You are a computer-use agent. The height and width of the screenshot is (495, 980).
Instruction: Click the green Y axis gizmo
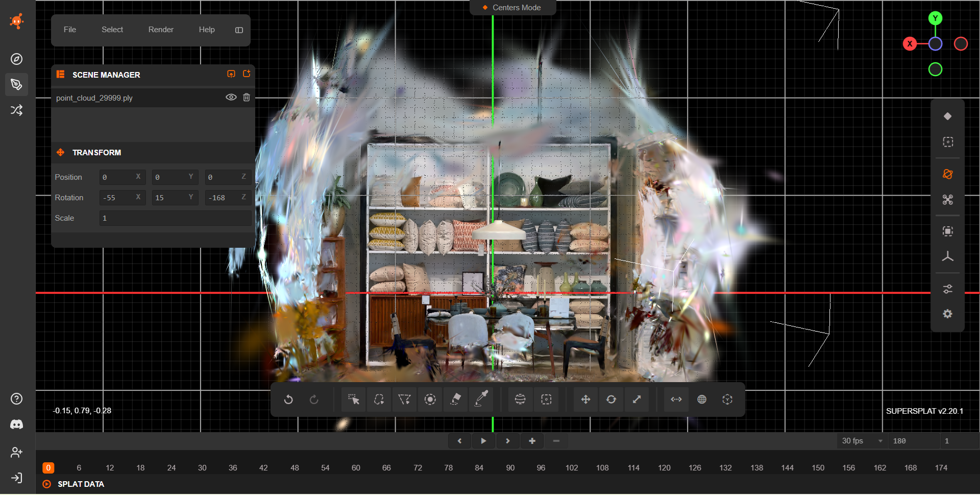point(935,18)
